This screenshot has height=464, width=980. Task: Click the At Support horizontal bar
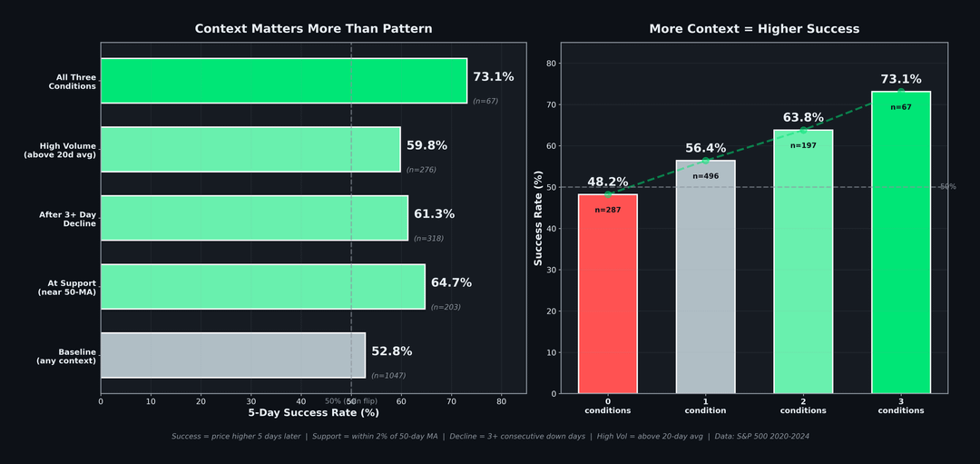tap(262, 287)
